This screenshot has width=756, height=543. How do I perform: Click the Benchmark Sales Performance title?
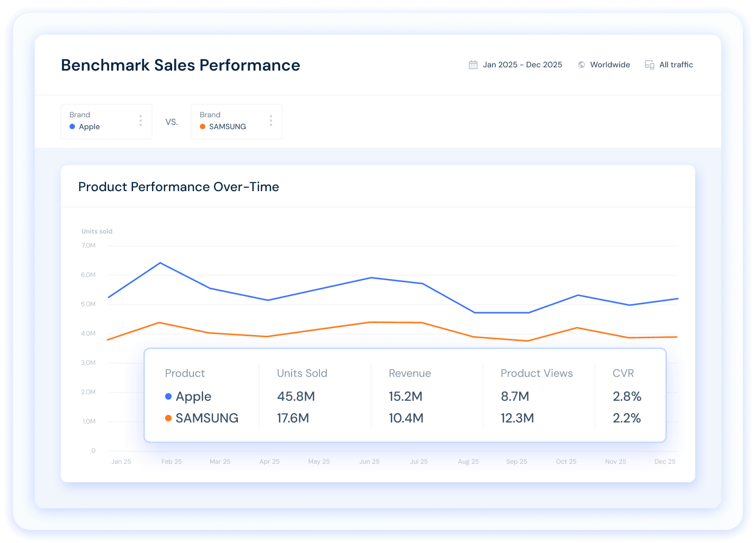click(x=180, y=65)
